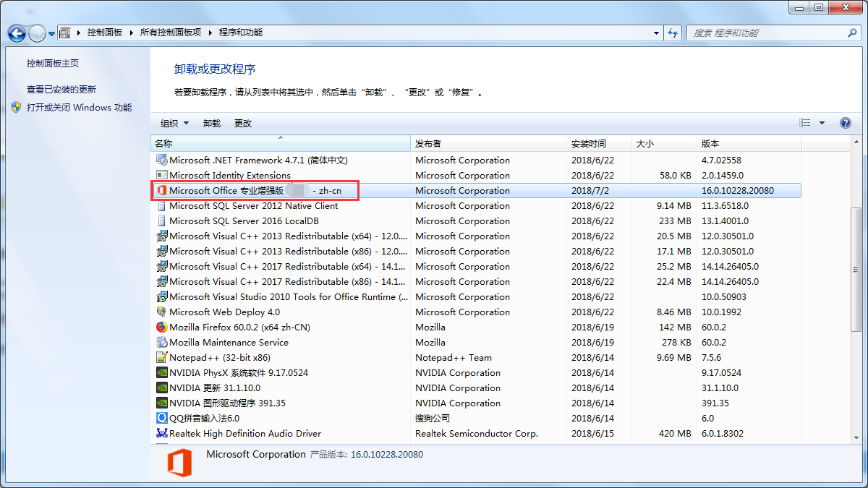Viewport: 868px width, 488px height.
Task: Select Microsoft Identity Extensions entry
Action: (x=230, y=176)
